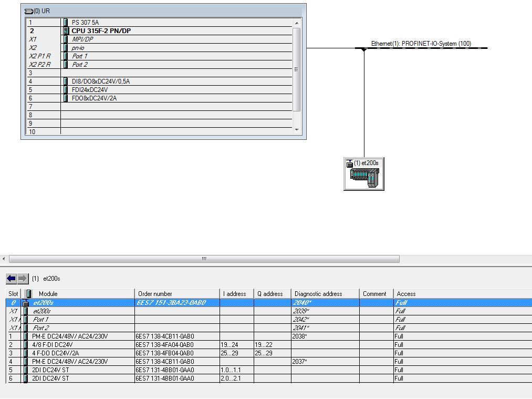Select slot 4 PM-E DC24/48V module
This screenshot has width=532, height=399.
tap(70, 362)
